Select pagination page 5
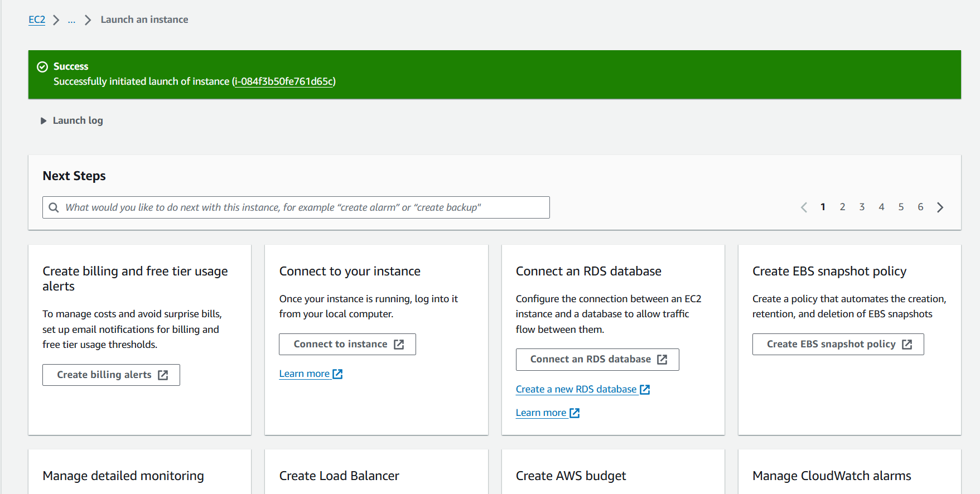980x494 pixels. (x=901, y=207)
